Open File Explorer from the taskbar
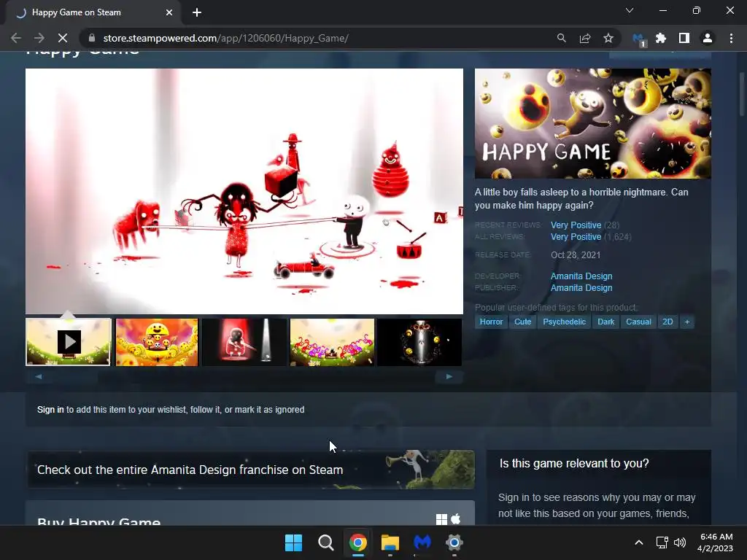Screen dimensions: 747x560 coord(390,542)
